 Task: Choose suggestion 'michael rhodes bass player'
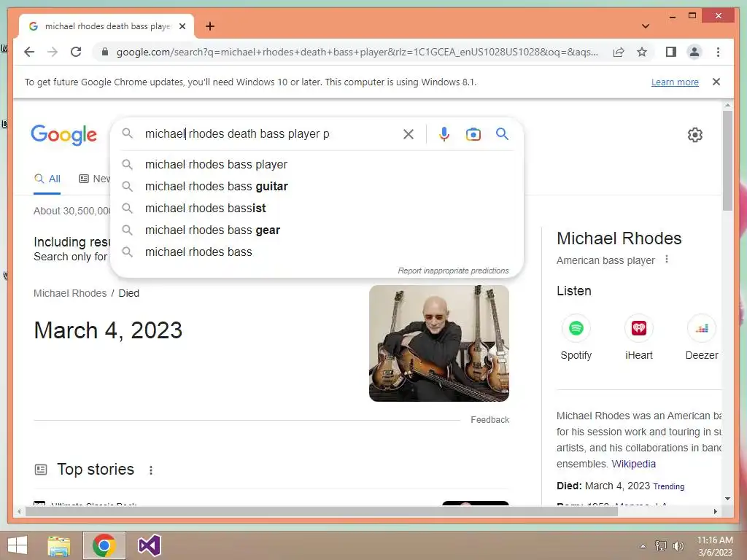coord(317,164)
